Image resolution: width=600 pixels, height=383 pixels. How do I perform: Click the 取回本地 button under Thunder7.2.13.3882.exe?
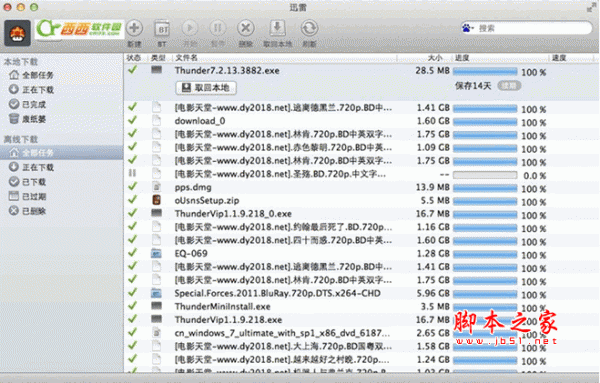click(206, 88)
